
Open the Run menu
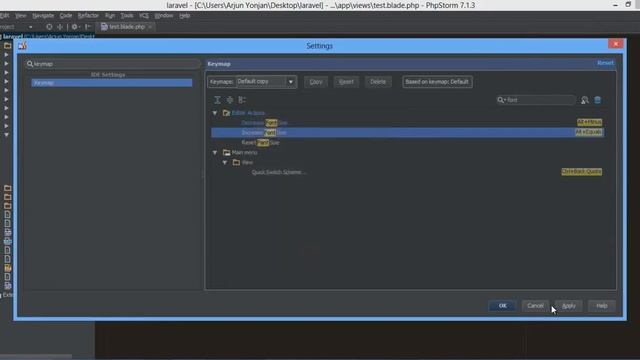[110, 16]
